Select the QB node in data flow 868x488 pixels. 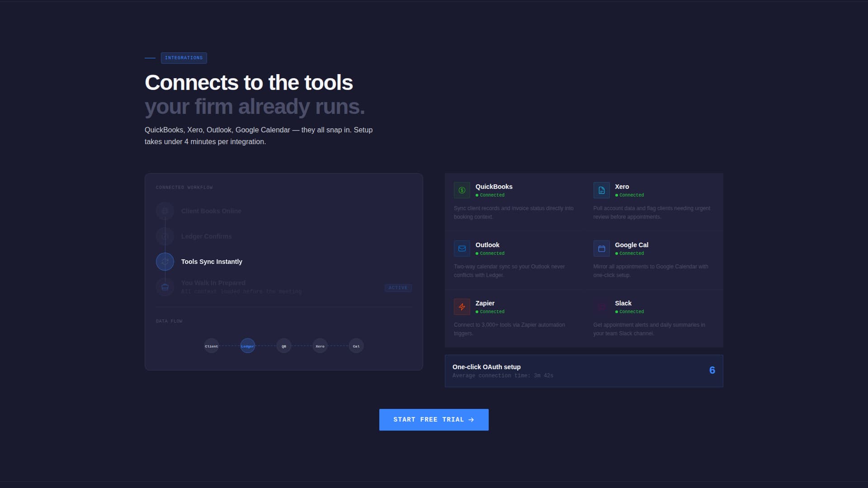[x=283, y=346]
